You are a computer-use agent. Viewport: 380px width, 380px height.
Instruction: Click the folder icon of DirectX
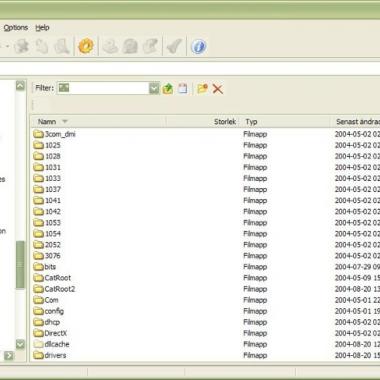(x=39, y=333)
